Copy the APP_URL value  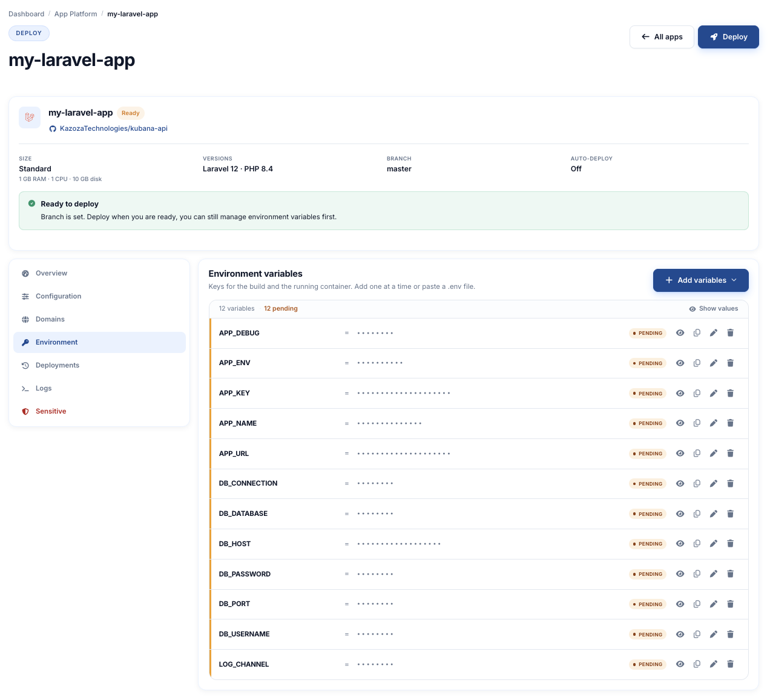[697, 454]
